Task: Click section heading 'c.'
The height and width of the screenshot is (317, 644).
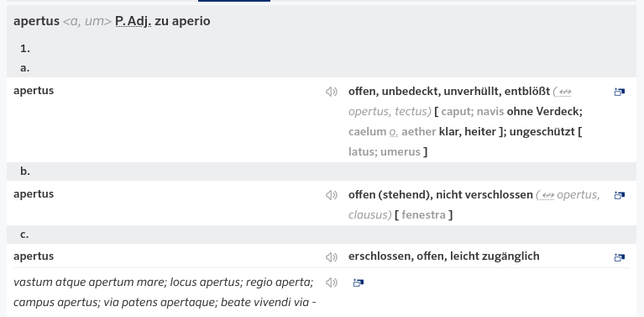Action: (24, 235)
